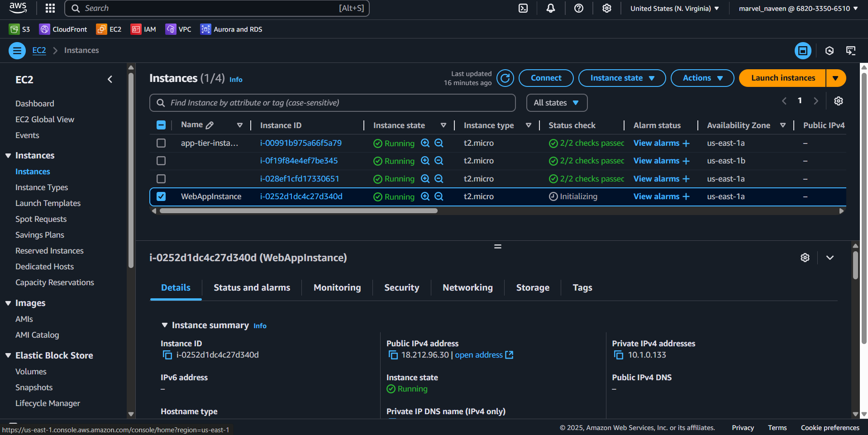Copy the private IPv4 address

pos(618,355)
